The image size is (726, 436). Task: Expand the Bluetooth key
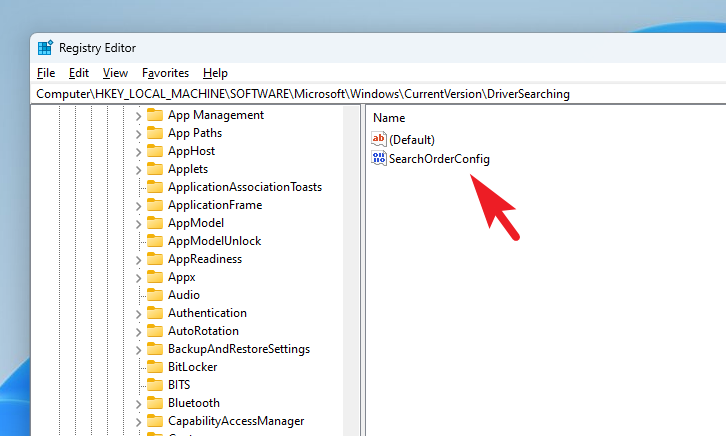point(138,404)
